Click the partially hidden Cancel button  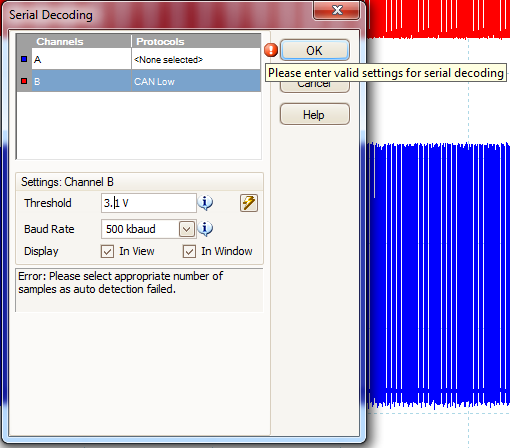[315, 87]
